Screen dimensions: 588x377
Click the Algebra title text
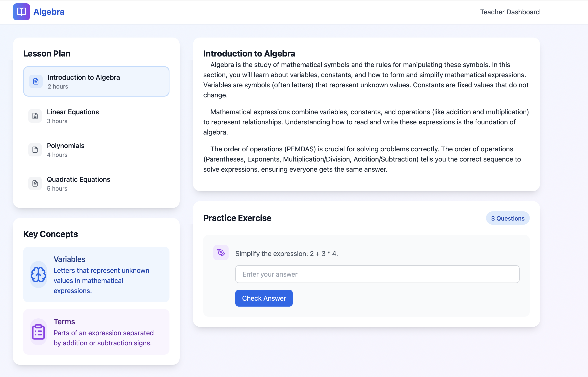tap(49, 12)
